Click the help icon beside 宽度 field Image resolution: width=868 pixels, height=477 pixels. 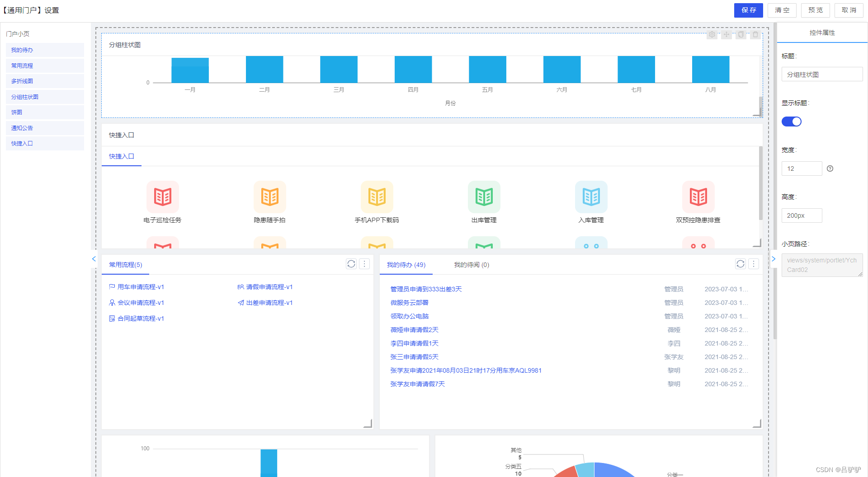click(x=830, y=168)
